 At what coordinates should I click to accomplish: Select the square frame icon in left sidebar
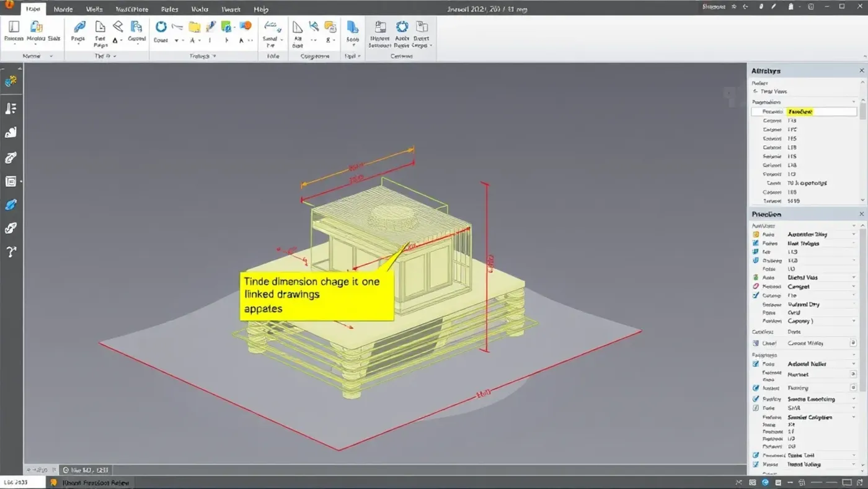11,181
